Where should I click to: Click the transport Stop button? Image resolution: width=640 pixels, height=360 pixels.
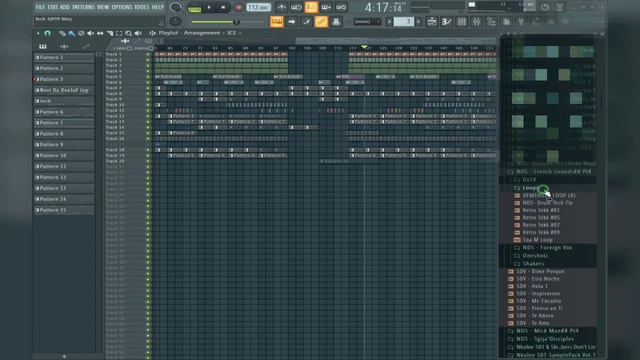tap(223, 7)
